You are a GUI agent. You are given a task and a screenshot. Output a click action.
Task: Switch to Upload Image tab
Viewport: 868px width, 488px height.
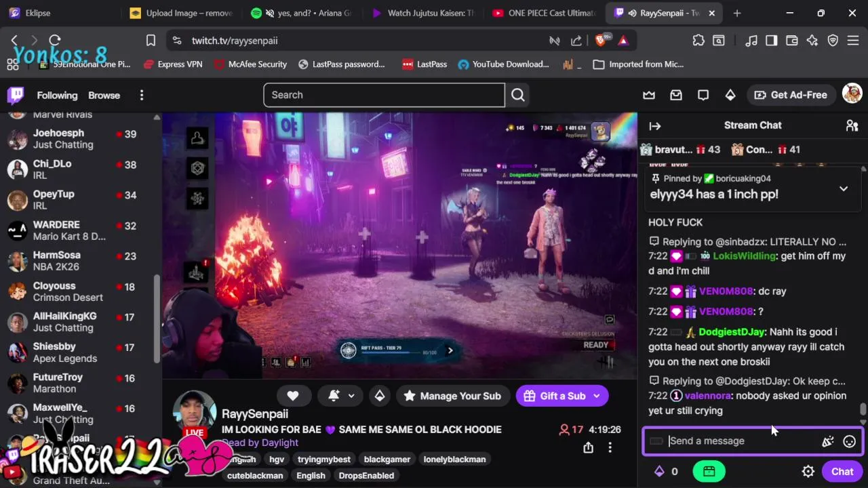[182, 13]
